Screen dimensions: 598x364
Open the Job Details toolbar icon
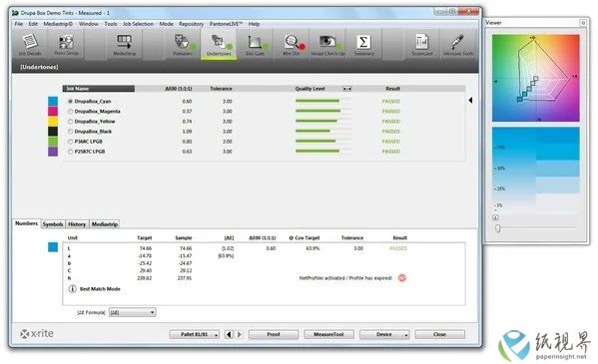click(x=30, y=45)
